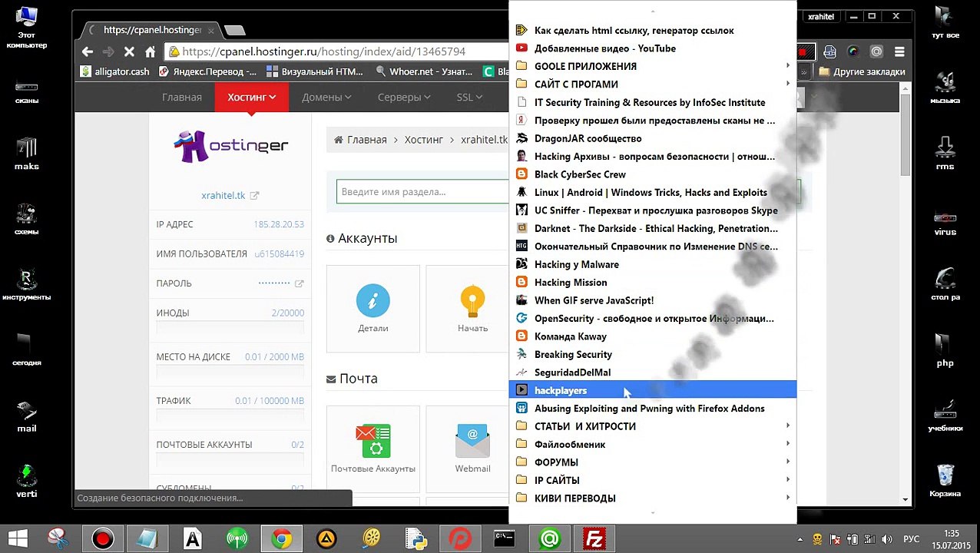Expand Файлообменик bookmark folder

click(x=652, y=444)
